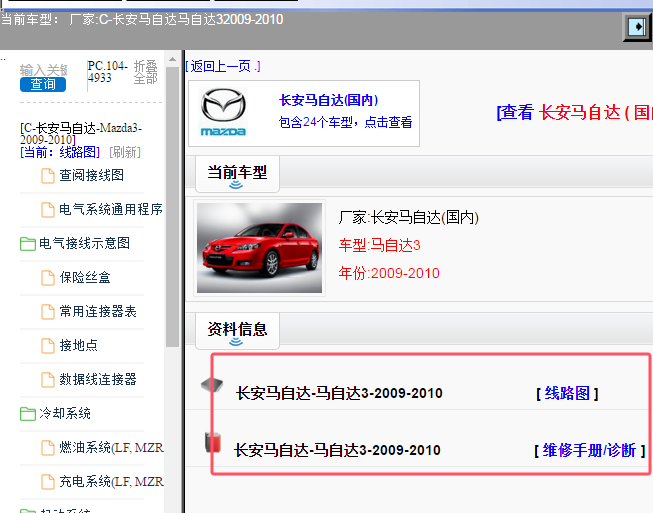Click the 燃油系统 file icon
The height and width of the screenshot is (513, 653).
[x=47, y=448]
